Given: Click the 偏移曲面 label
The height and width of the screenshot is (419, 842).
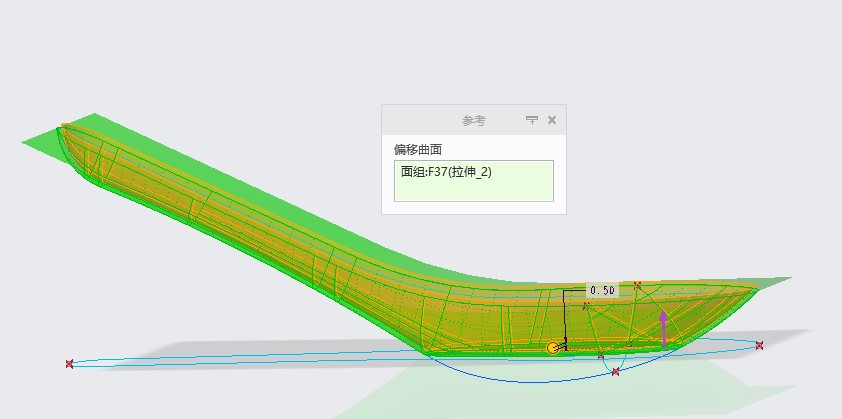Looking at the screenshot, I should pyautogui.click(x=418, y=149).
